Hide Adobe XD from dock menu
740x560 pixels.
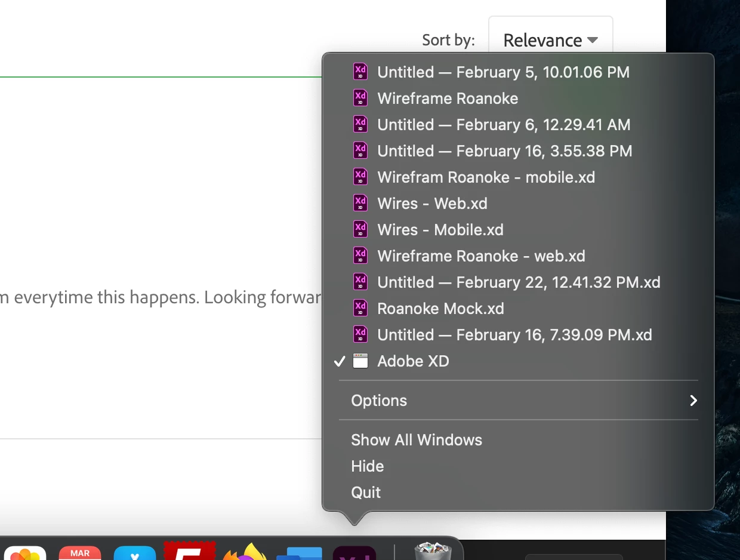[518, 466]
